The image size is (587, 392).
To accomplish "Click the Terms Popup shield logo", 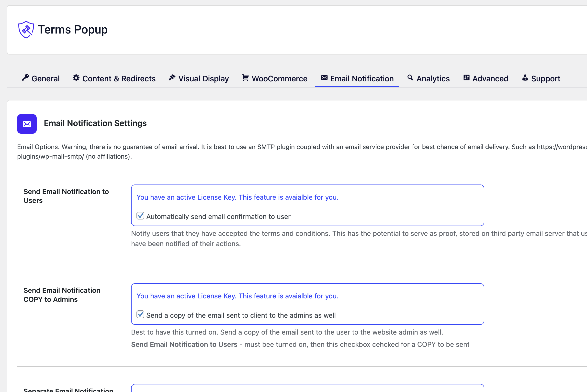I will click(26, 30).
